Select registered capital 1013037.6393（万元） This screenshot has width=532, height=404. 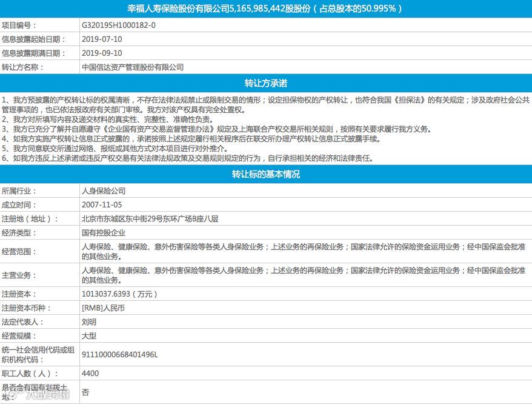pyautogui.click(x=119, y=294)
